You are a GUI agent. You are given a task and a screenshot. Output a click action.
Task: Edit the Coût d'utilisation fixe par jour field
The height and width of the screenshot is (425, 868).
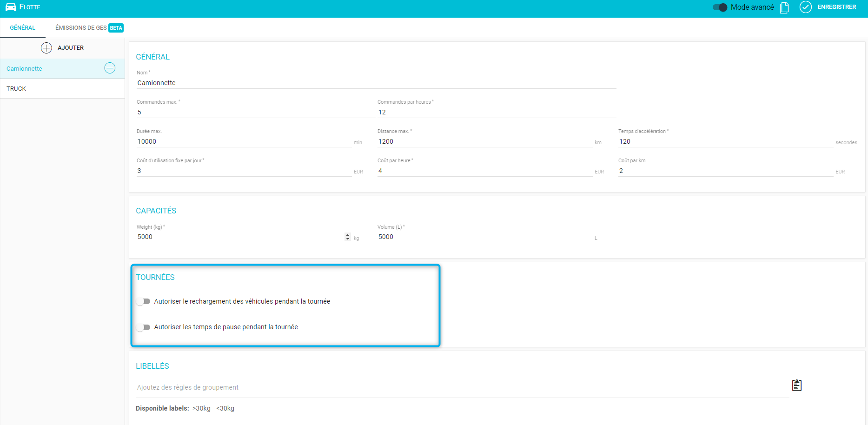(244, 171)
